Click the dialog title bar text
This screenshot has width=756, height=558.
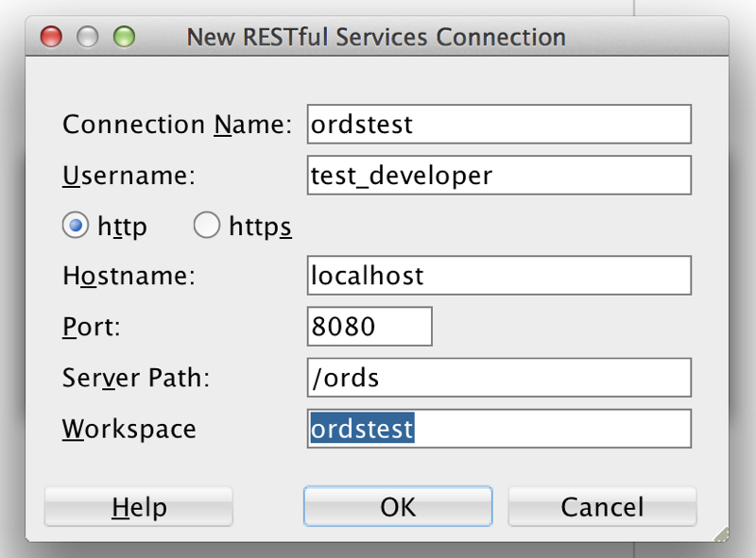tap(376, 38)
